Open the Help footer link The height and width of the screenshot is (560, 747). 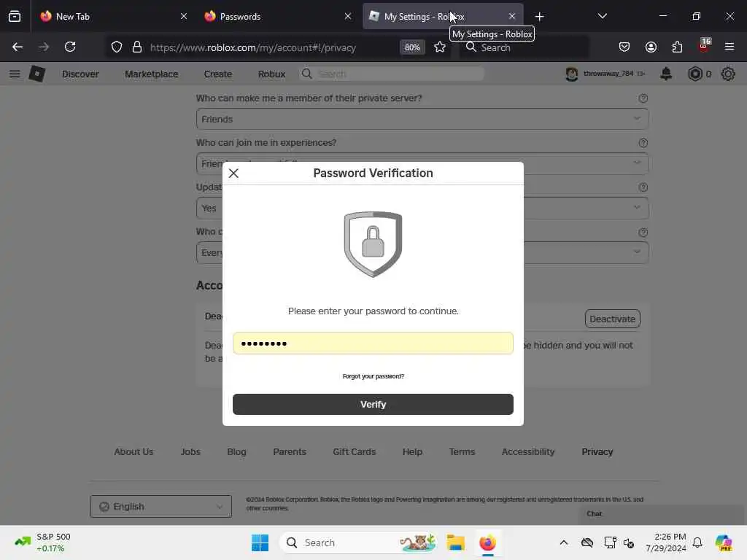tap(412, 451)
